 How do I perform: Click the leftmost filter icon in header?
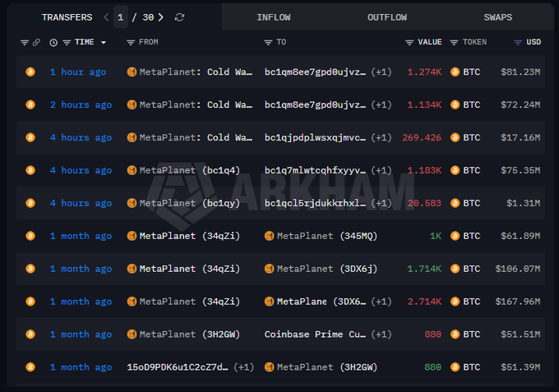[24, 43]
